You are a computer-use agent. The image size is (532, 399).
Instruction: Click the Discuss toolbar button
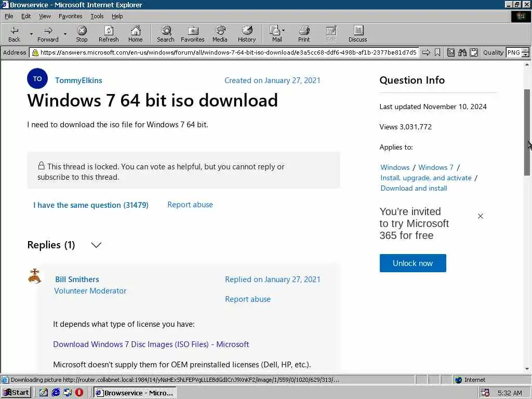coord(357,34)
